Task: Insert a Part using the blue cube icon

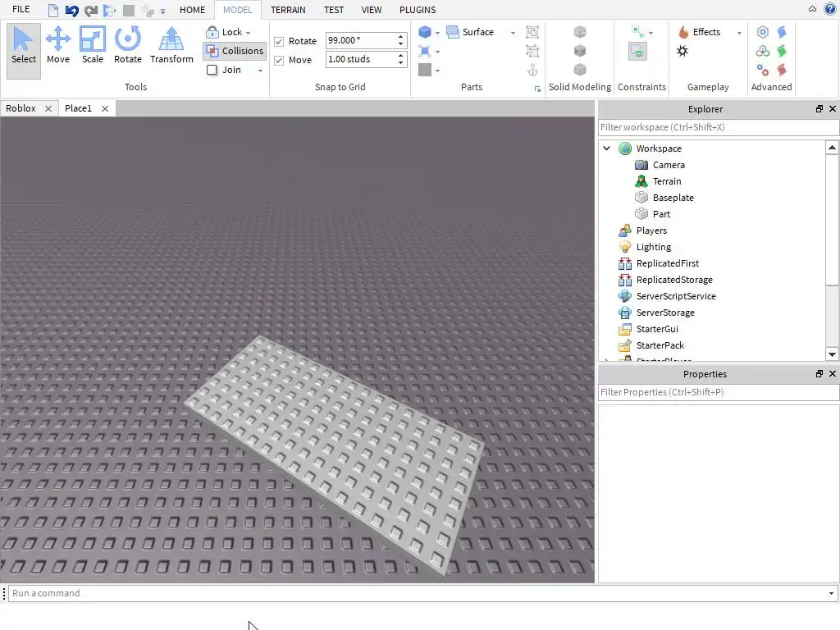Action: tap(425, 32)
